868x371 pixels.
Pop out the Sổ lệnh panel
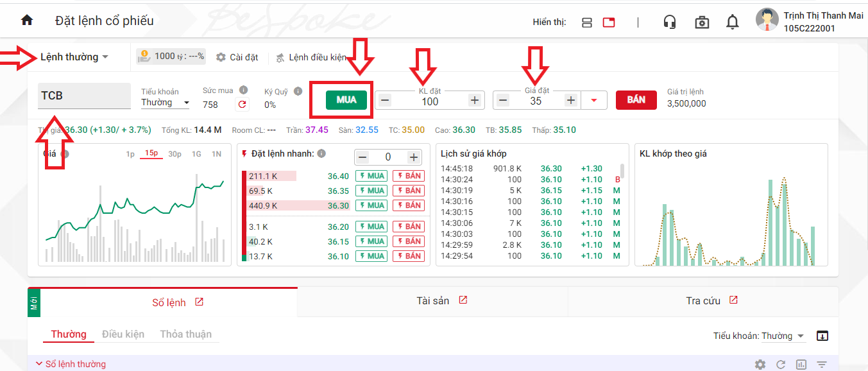click(x=199, y=302)
